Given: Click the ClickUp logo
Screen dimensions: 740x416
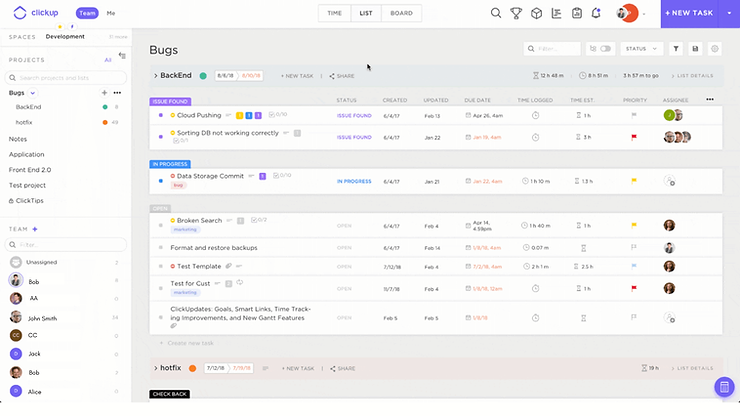Looking at the screenshot, I should click(36, 13).
